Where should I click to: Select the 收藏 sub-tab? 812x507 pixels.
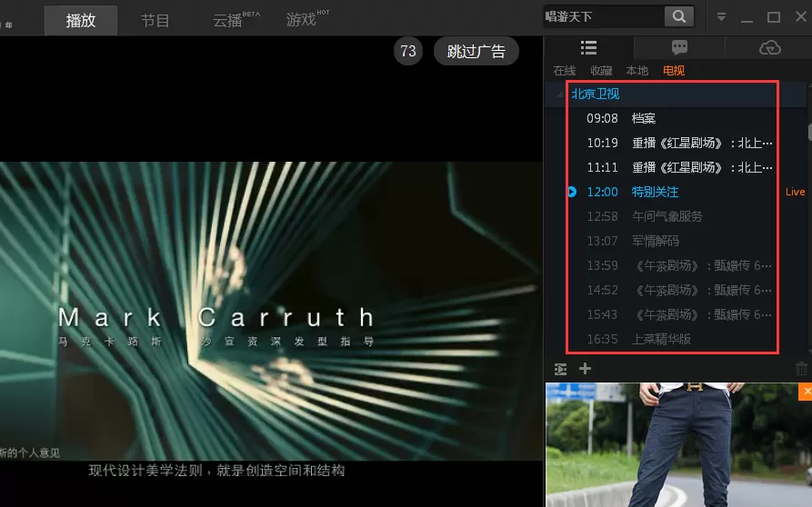tap(601, 70)
